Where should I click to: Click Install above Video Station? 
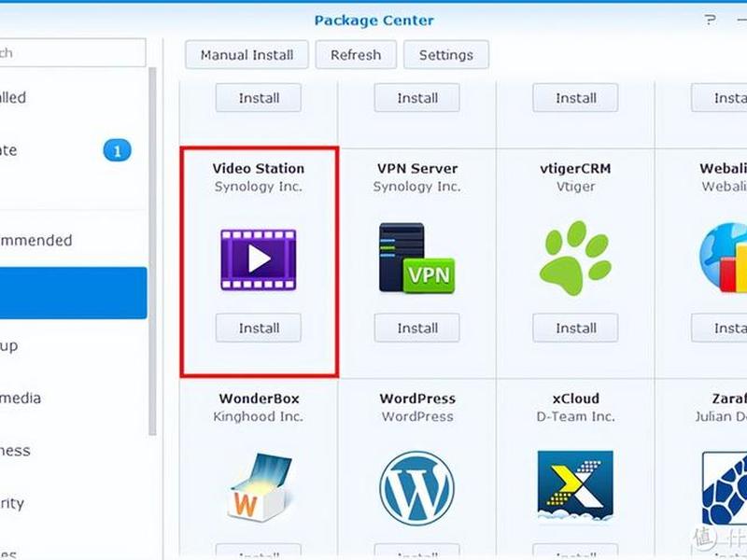point(259,98)
